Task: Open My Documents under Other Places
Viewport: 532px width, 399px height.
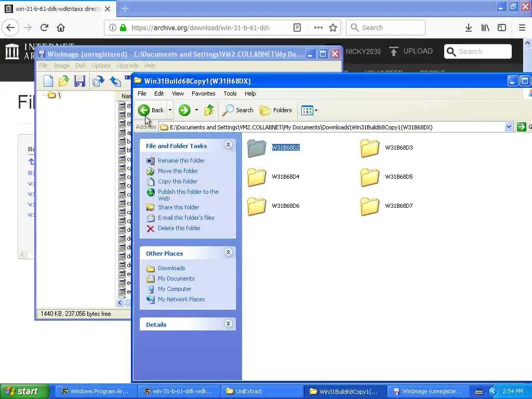Action: pos(176,278)
